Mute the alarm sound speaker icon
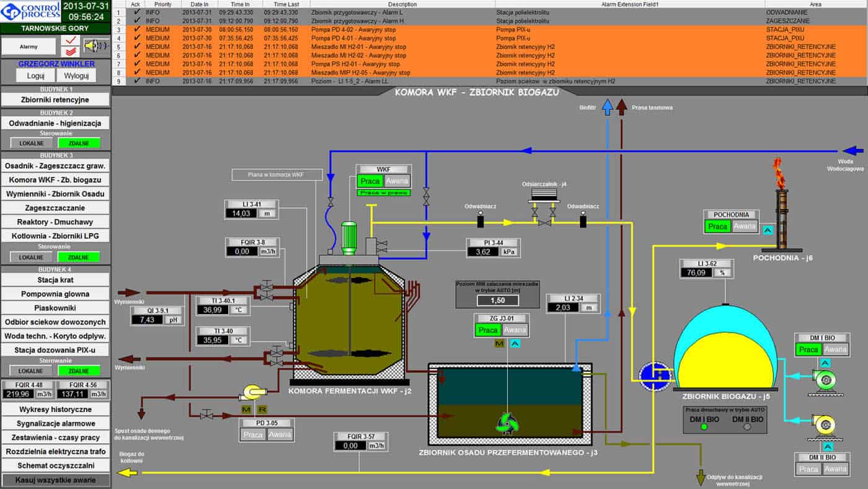This screenshot has width=868, height=489. 96,46
